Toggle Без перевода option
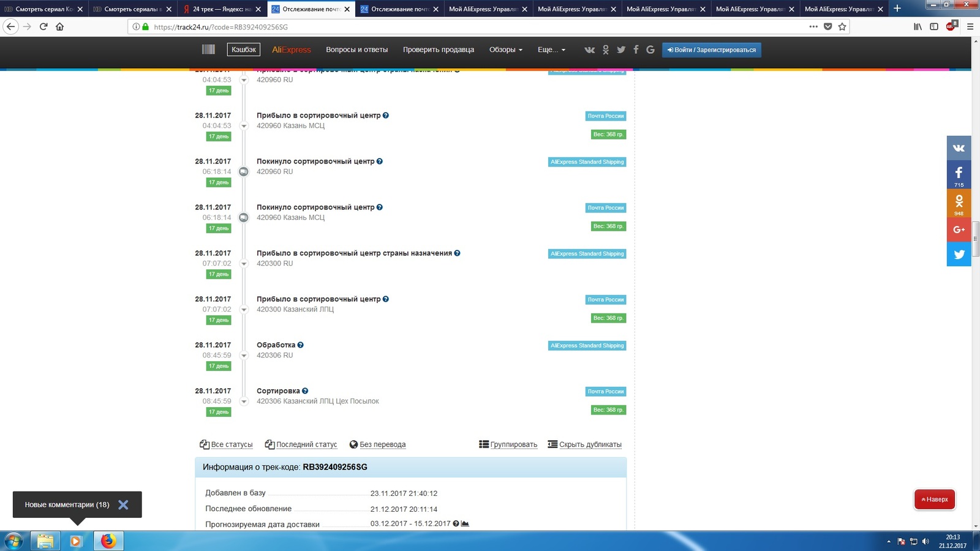 pos(377,444)
